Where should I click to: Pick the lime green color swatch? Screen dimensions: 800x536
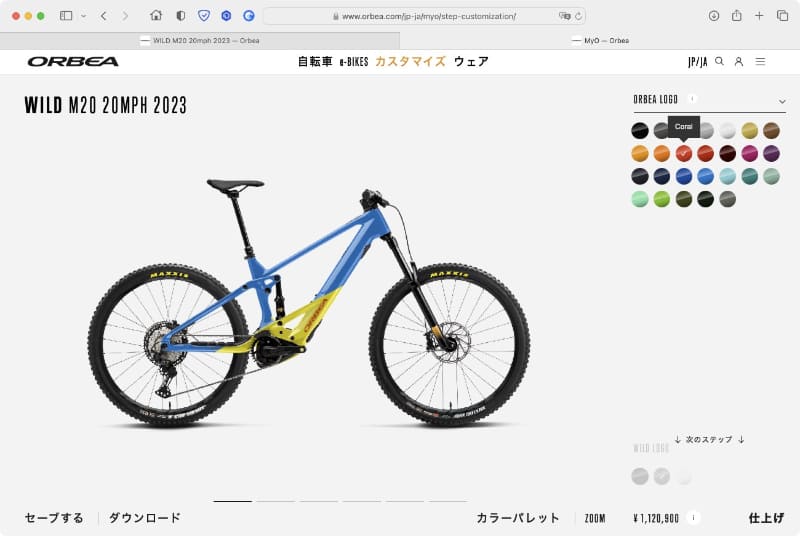point(662,199)
